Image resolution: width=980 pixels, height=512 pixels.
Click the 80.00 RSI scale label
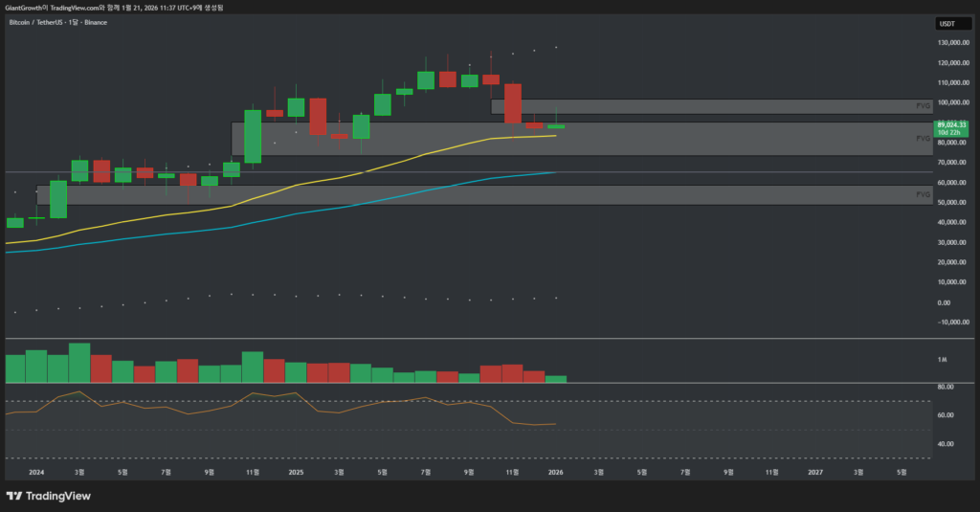click(946, 387)
